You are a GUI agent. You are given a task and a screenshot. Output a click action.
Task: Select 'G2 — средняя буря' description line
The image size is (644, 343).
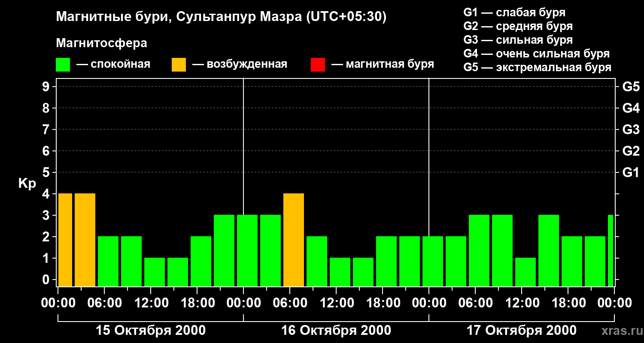pos(518,26)
